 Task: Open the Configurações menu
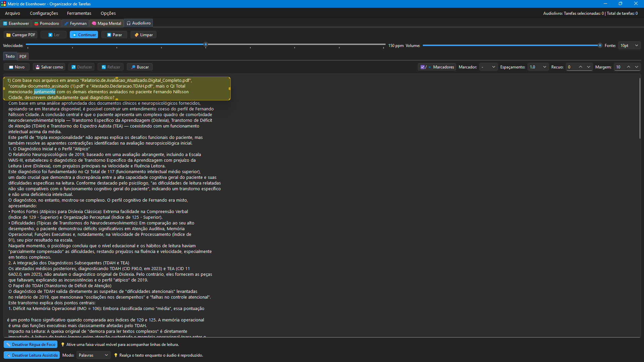click(44, 13)
